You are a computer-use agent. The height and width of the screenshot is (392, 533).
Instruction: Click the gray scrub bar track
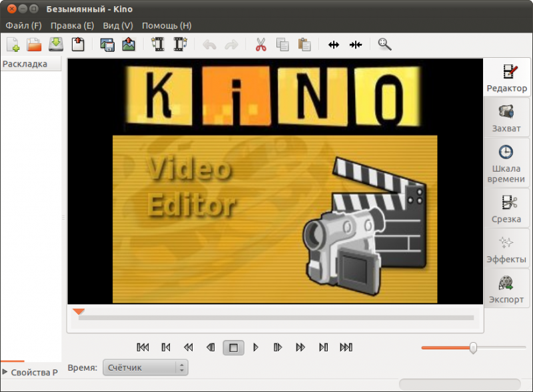[276, 317]
